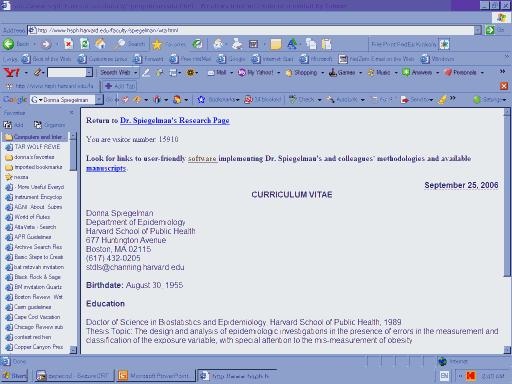Click the Google toolbar highlighter icon
This screenshot has width=512, height=384.
(x=442, y=99)
